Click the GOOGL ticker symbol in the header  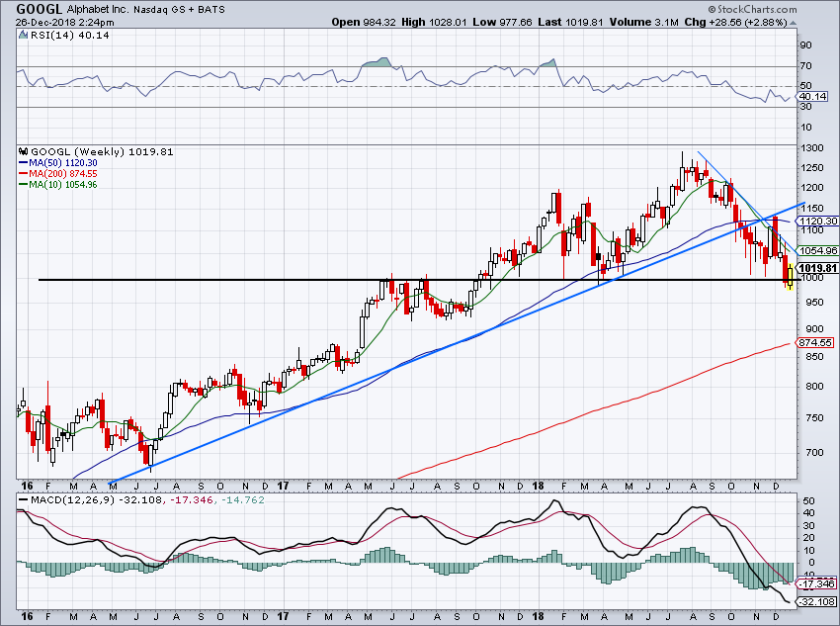click(40, 9)
